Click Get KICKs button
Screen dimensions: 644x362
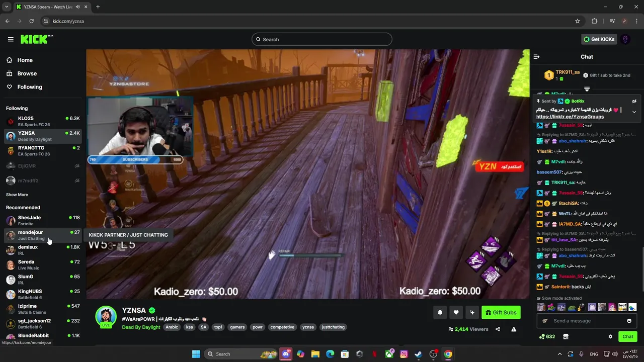click(599, 39)
